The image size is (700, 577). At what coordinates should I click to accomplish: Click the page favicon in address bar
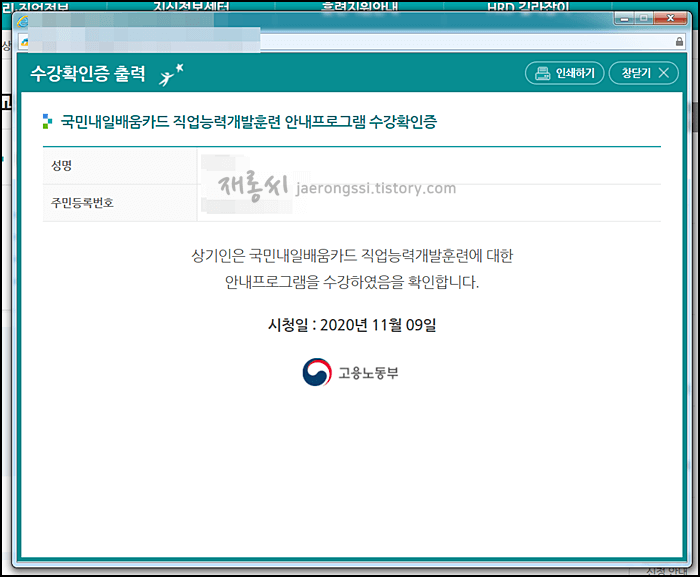pos(25,42)
